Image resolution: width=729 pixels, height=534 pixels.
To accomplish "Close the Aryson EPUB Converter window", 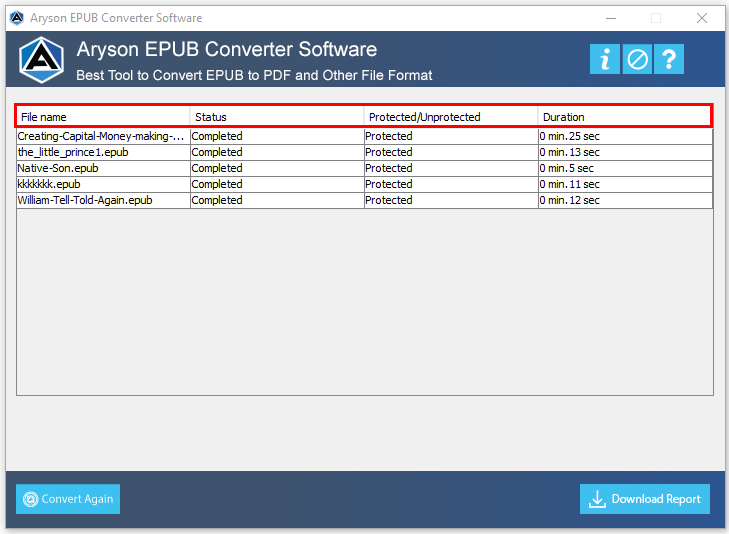I will tap(702, 18).
